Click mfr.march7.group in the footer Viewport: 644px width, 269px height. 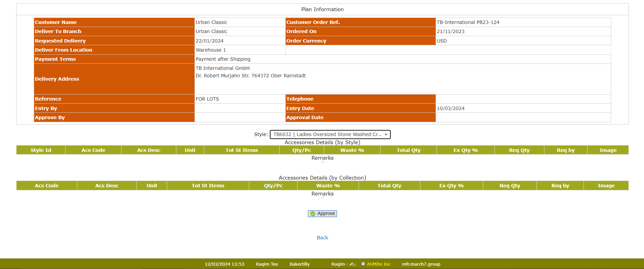(421, 264)
